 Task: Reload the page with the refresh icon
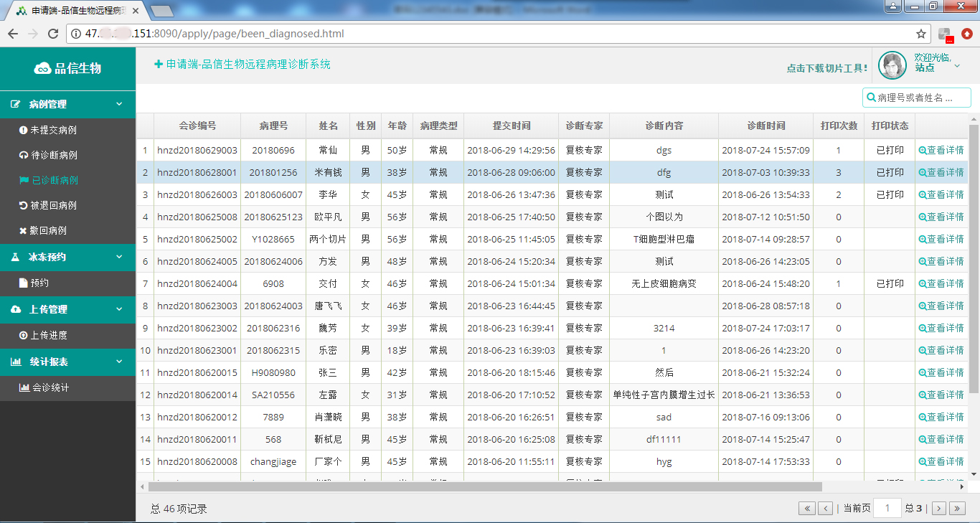(53, 34)
